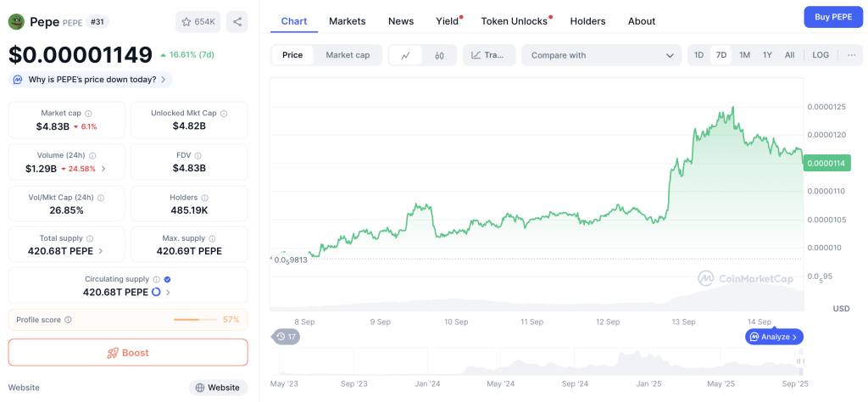868x402 pixels.
Task: Click the circulating supply ring progress icon
Action: [x=156, y=293]
